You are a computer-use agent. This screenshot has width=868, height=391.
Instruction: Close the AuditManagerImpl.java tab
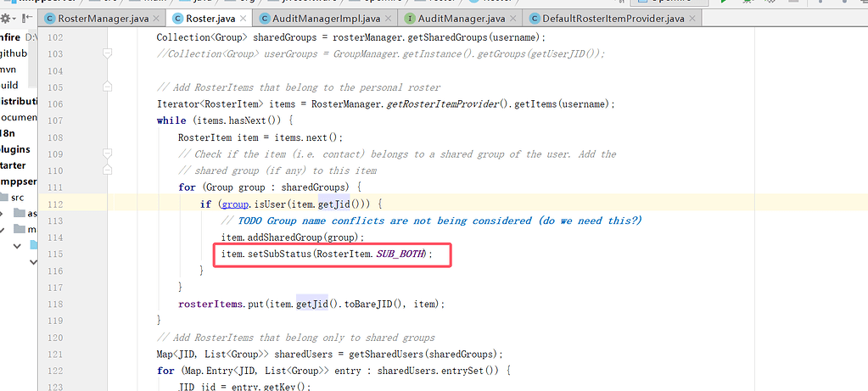386,17
